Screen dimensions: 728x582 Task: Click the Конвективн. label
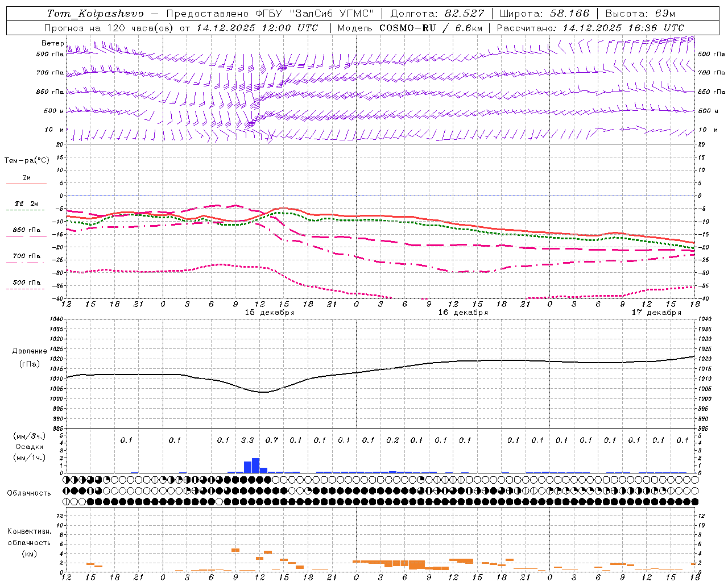(x=29, y=531)
